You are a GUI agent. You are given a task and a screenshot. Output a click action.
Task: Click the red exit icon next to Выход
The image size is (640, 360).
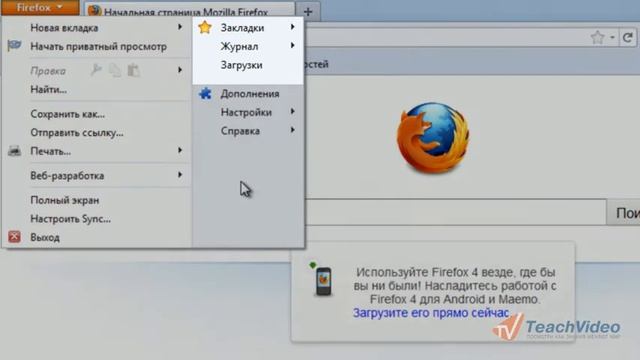tap(14, 237)
